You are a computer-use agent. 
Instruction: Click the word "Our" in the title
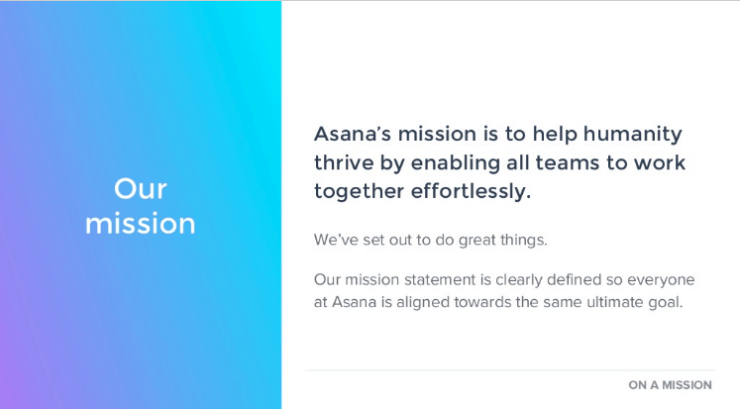tap(140, 189)
